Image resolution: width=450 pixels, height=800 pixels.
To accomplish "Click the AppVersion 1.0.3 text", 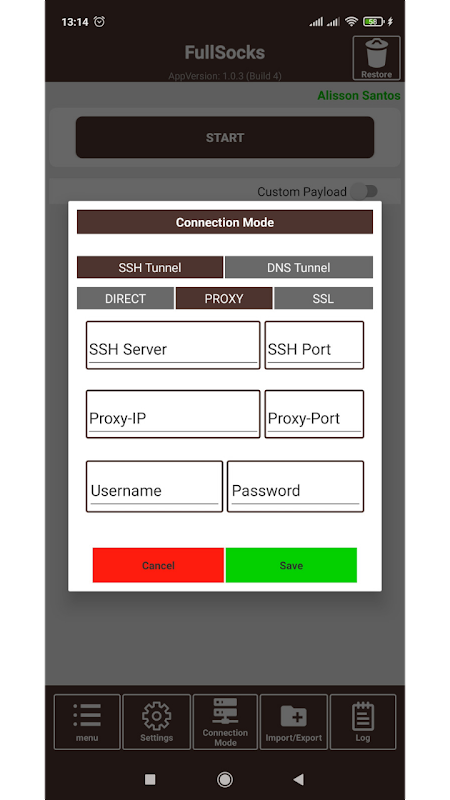I will tap(225, 76).
